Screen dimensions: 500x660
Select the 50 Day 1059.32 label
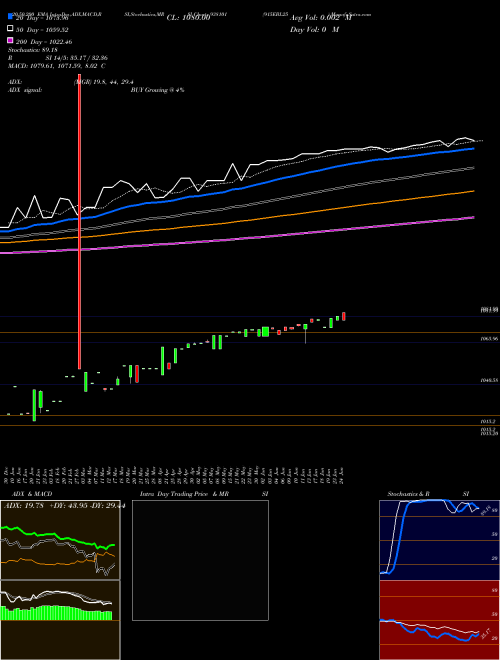coord(42,30)
